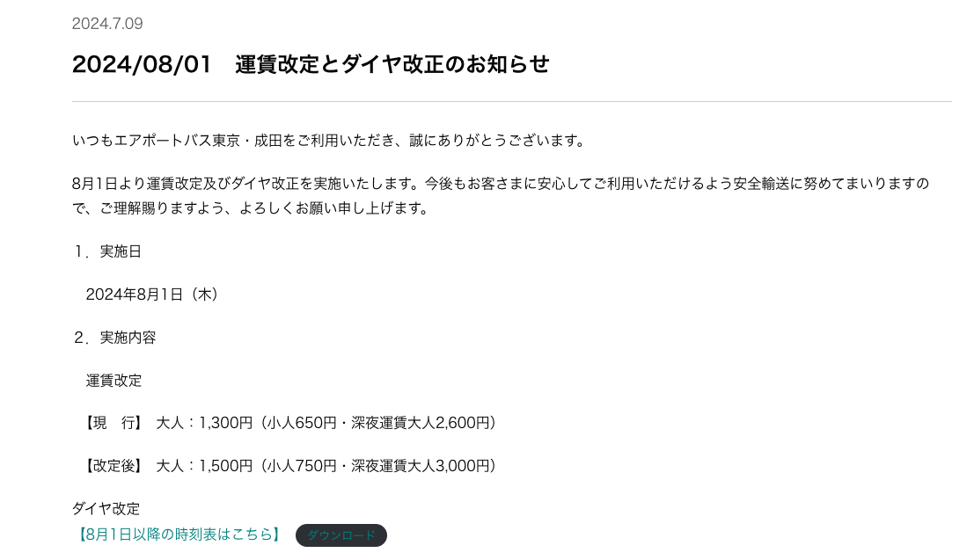Click the revised adult fare 1,500円
Image resolution: width=974 pixels, height=560 pixels.
[226, 466]
